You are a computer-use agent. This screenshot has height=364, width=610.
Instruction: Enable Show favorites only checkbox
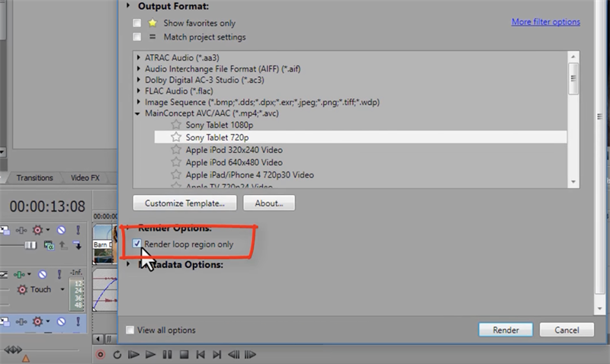137,23
